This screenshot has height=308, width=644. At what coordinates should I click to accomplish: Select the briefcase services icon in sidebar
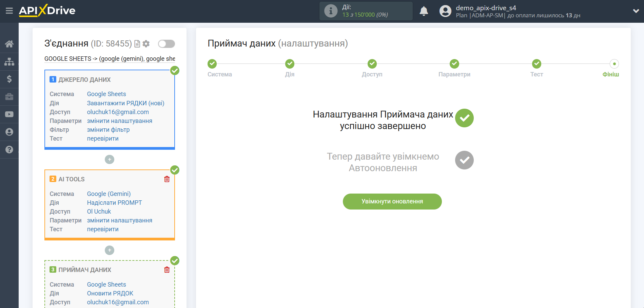point(9,96)
